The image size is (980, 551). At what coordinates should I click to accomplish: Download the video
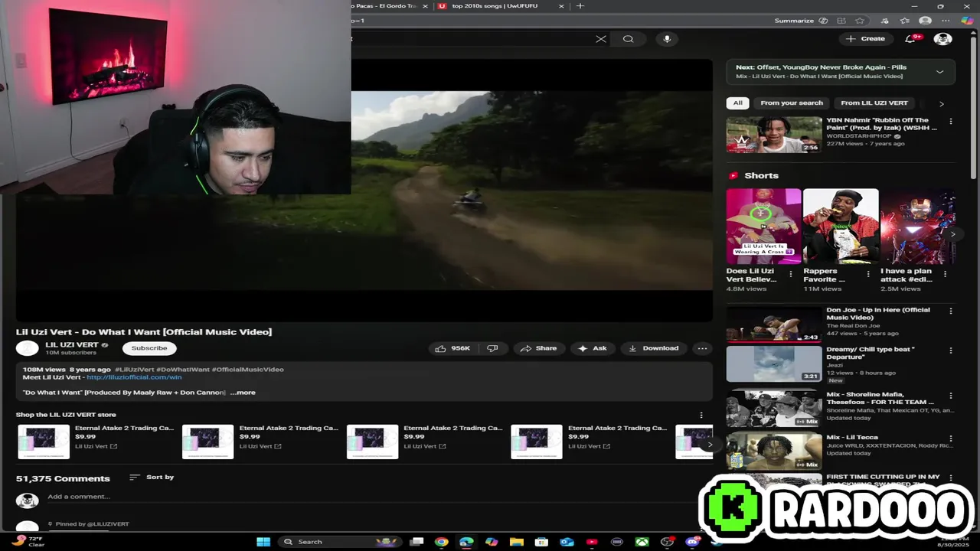[654, 348]
